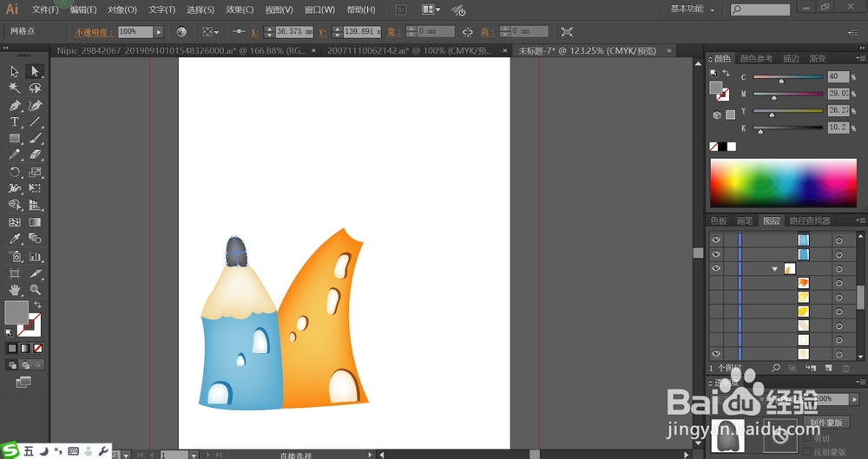The image size is (868, 459).
Task: Select the Direct Selection tool
Action: (35, 71)
